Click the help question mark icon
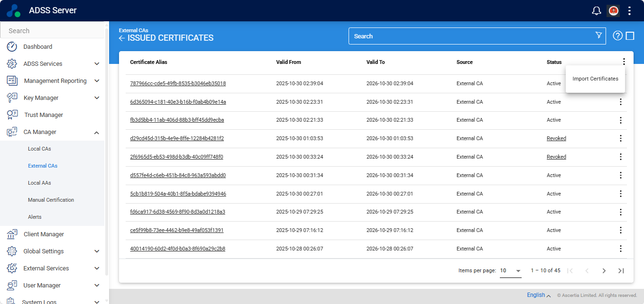This screenshot has height=304, width=644. (x=617, y=36)
